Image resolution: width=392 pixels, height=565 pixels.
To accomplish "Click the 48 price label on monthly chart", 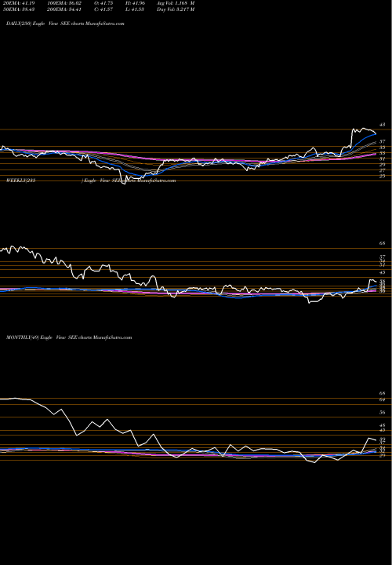I will pyautogui.click(x=383, y=425).
